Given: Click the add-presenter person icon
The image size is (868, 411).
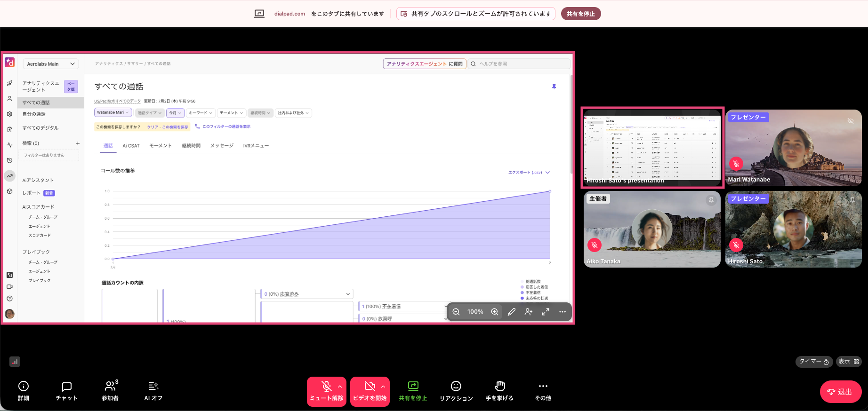Looking at the screenshot, I should [529, 312].
